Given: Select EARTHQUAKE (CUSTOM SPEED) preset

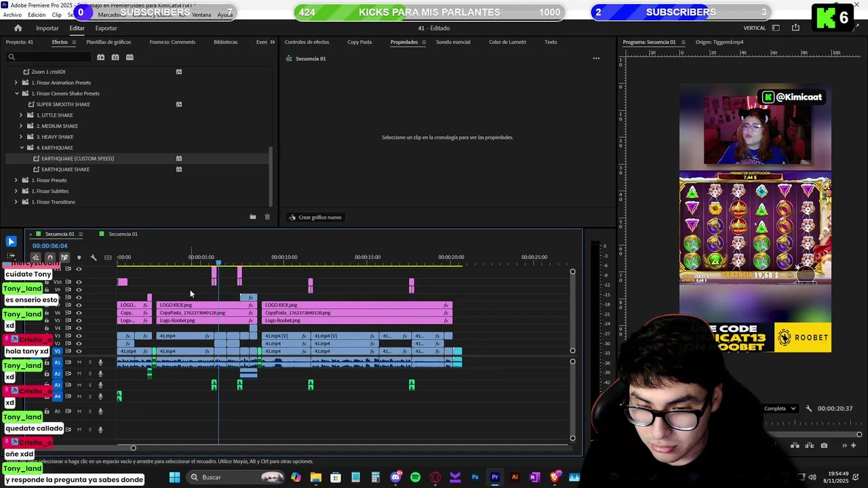Looking at the screenshot, I should tap(77, 159).
